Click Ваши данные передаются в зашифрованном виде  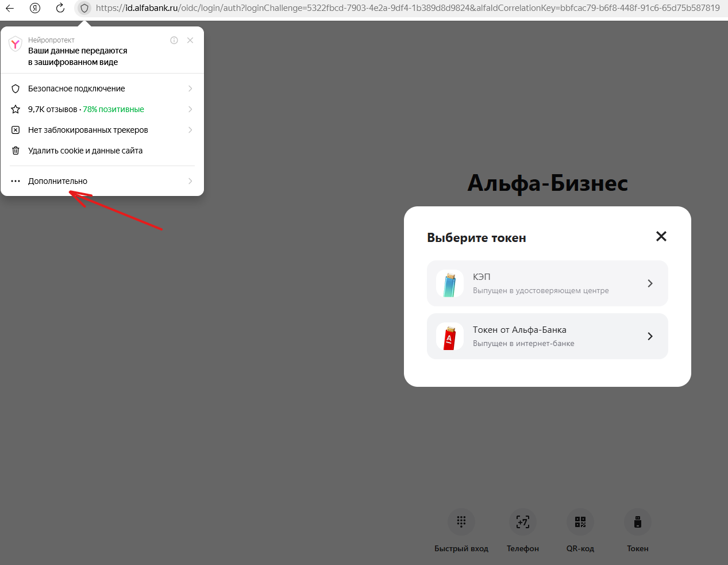[78, 56]
